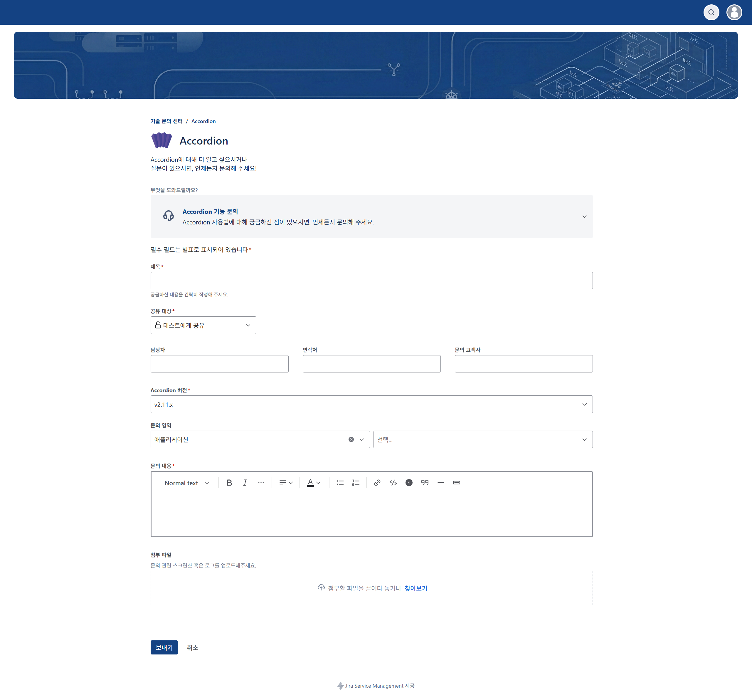Toggle bold formatting in the editor
752x700 pixels.
(229, 482)
